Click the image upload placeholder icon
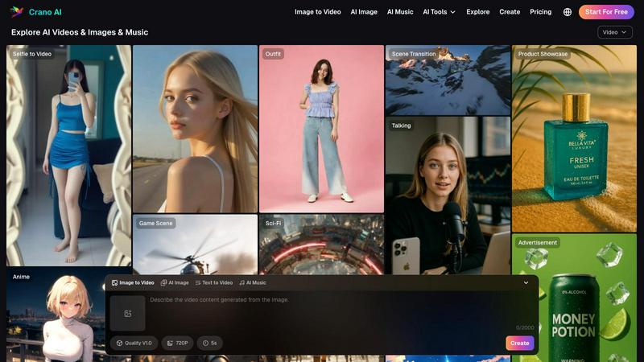Viewport: 644px width, 362px height. tap(127, 313)
